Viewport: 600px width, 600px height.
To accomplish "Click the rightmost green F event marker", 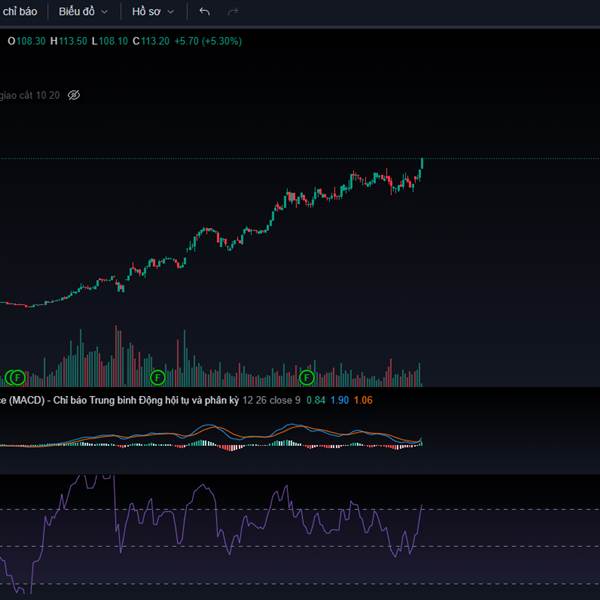I will 307,377.
